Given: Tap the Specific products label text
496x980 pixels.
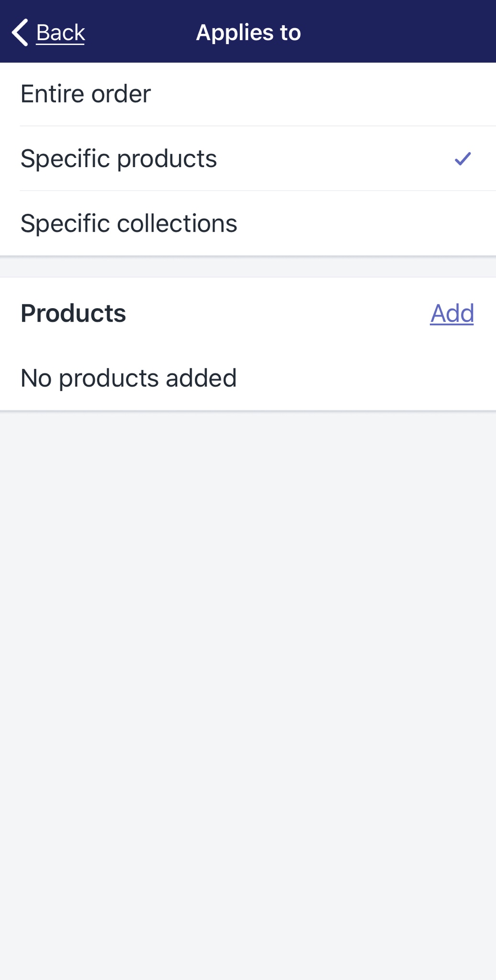Looking at the screenshot, I should 119,159.
